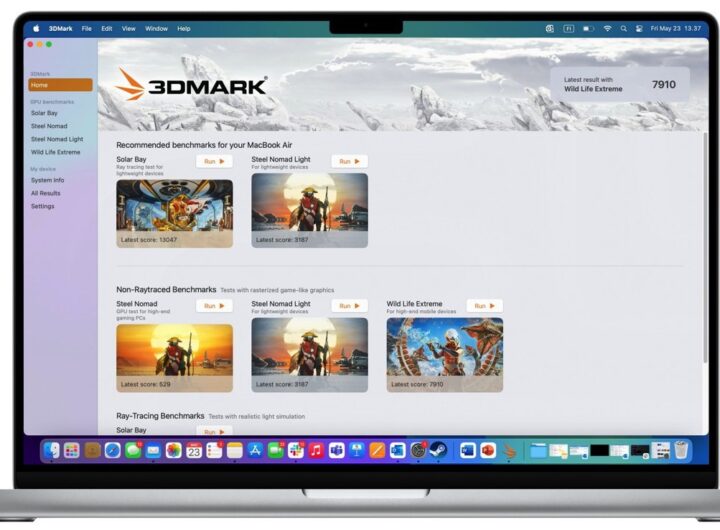Run the Wild Life Extreme benchmark

(x=484, y=306)
